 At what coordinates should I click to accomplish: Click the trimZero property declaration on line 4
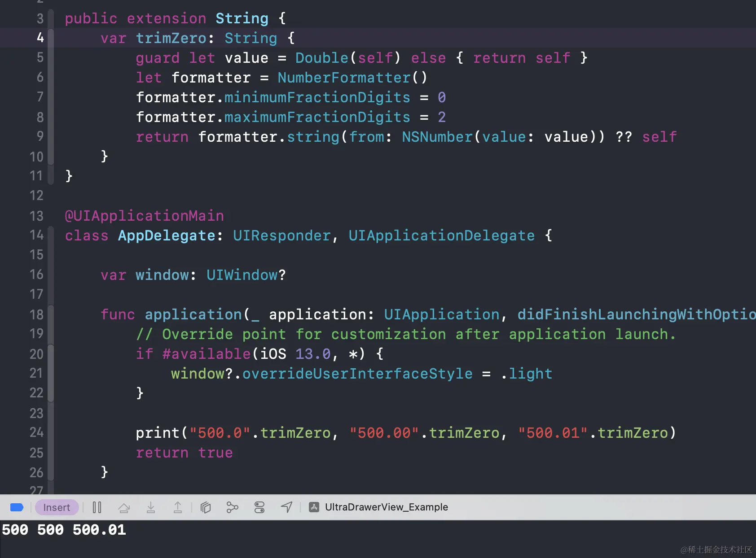coord(171,38)
